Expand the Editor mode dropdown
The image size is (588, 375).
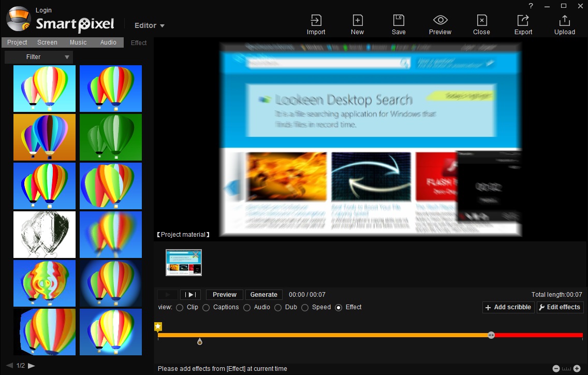pos(149,25)
